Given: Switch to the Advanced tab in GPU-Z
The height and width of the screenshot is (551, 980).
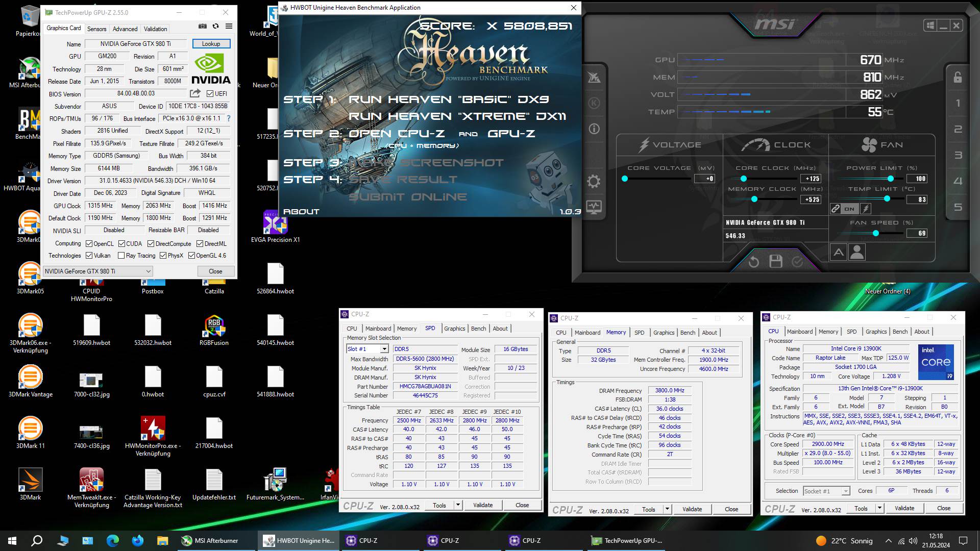Looking at the screenshot, I should [125, 29].
